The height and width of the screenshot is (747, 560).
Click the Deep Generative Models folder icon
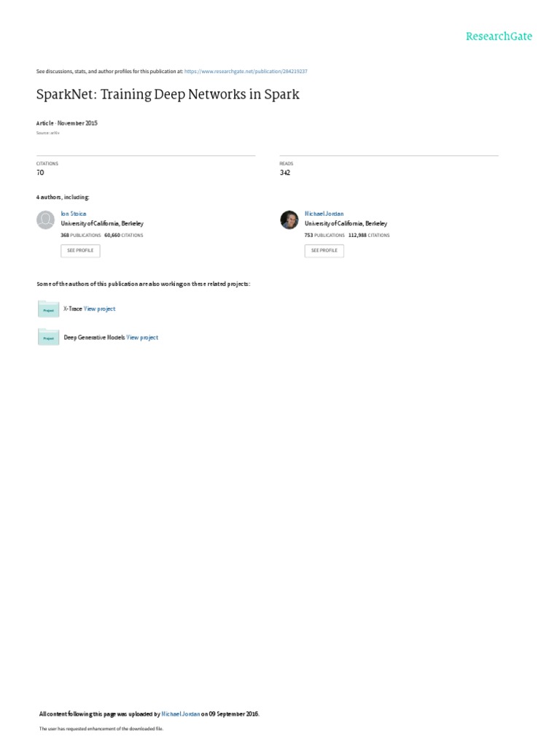49,337
